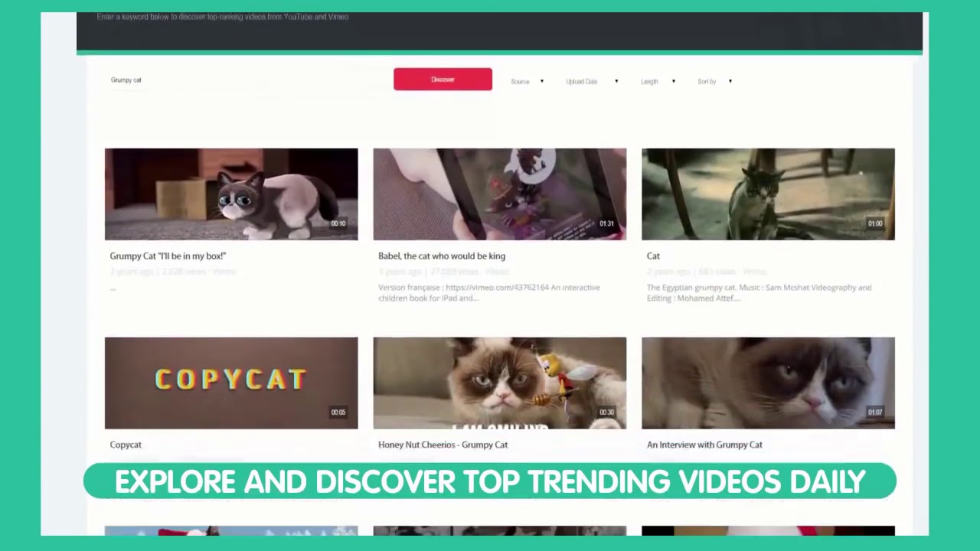Open the COPYCAT video thumbnail
This screenshot has width=980, height=551.
pyautogui.click(x=231, y=383)
